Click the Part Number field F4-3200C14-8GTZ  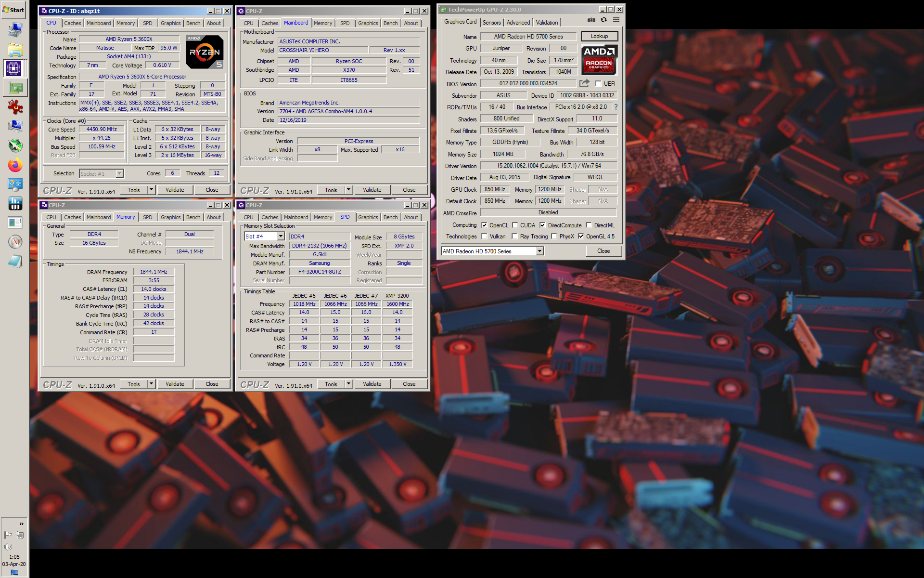(x=320, y=272)
